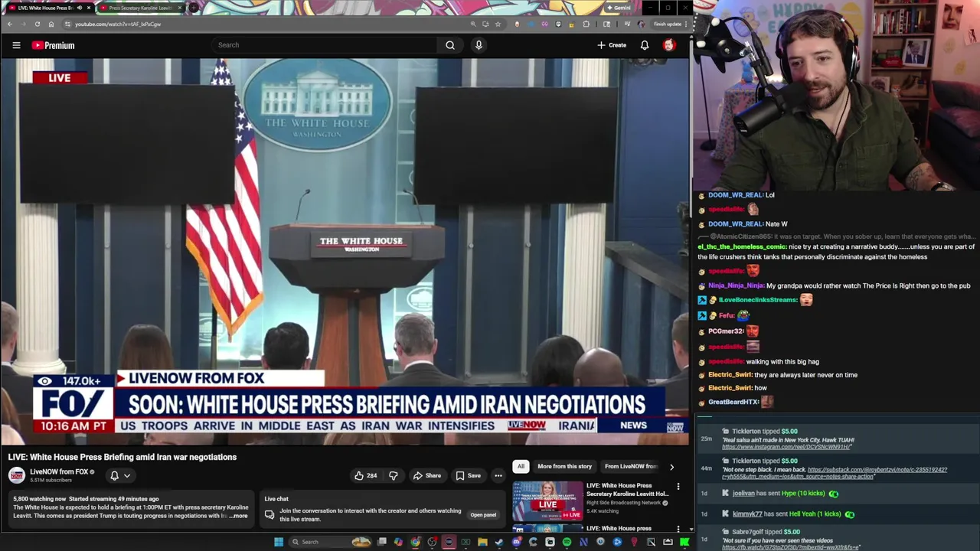Viewport: 980px width, 551px height.
Task: Open Discord from the taskbar
Action: (x=516, y=542)
